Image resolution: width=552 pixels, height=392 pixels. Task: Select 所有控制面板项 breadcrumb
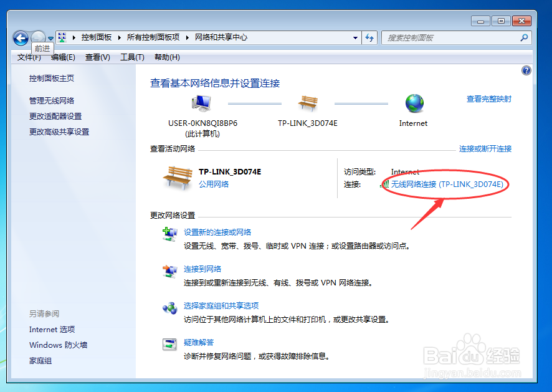click(x=153, y=37)
